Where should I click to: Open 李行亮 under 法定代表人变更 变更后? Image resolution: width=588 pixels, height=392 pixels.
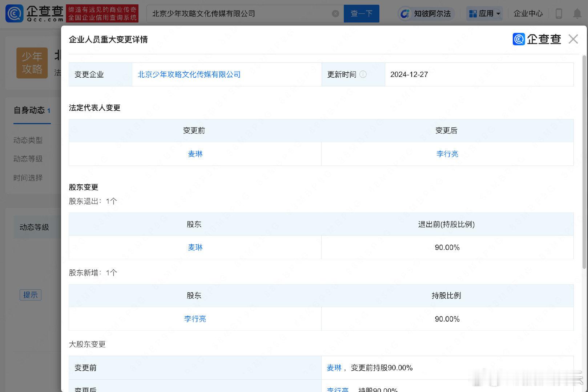pos(447,154)
